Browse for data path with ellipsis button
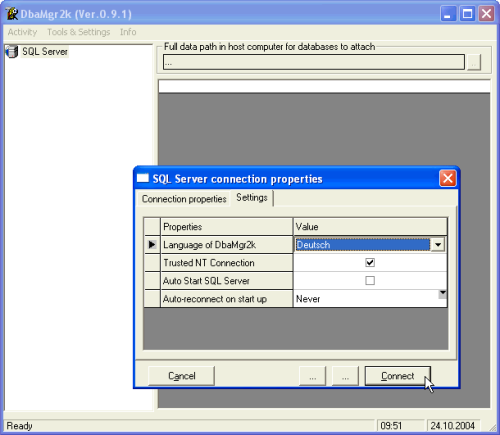Viewport: 500px width, 435px height. pos(474,62)
